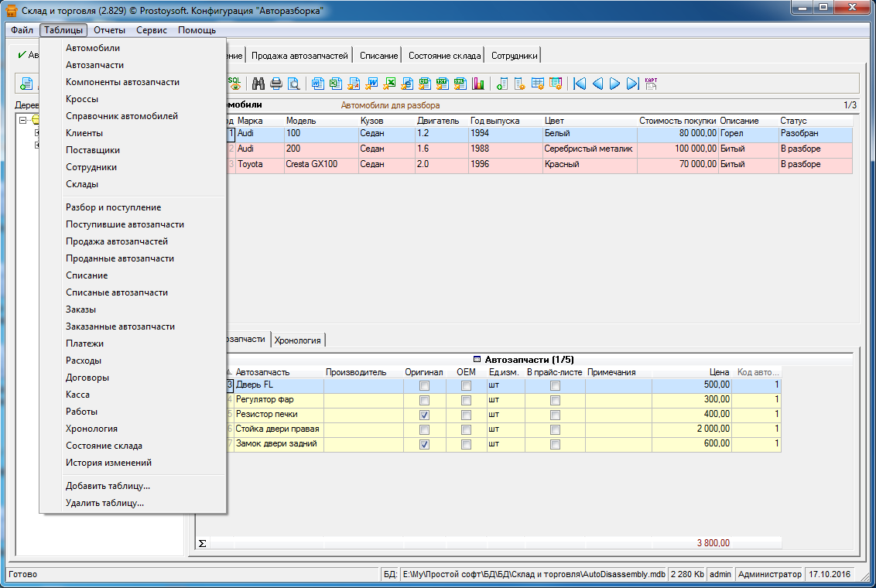
Task: Open print preview with magnifier page icon
Action: click(x=293, y=84)
